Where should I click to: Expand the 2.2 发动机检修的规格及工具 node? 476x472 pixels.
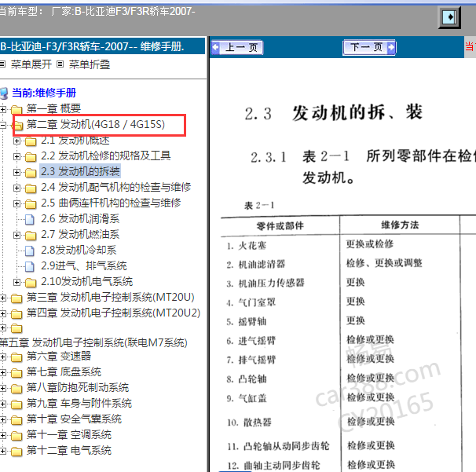pos(17,156)
